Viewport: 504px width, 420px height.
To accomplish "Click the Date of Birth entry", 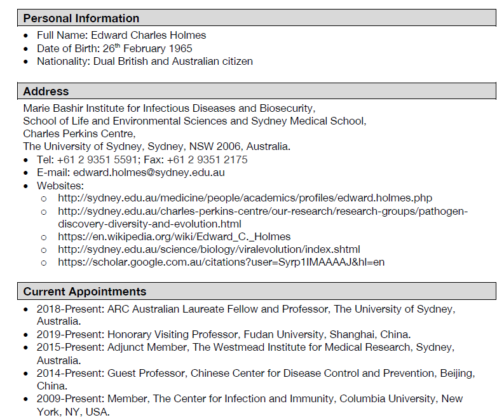I will [114, 48].
